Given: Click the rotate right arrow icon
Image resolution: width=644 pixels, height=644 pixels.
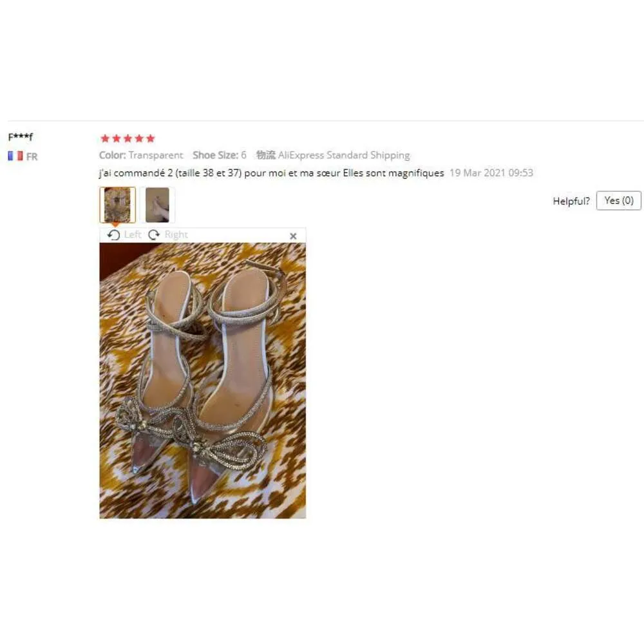Looking at the screenshot, I should coord(154,235).
